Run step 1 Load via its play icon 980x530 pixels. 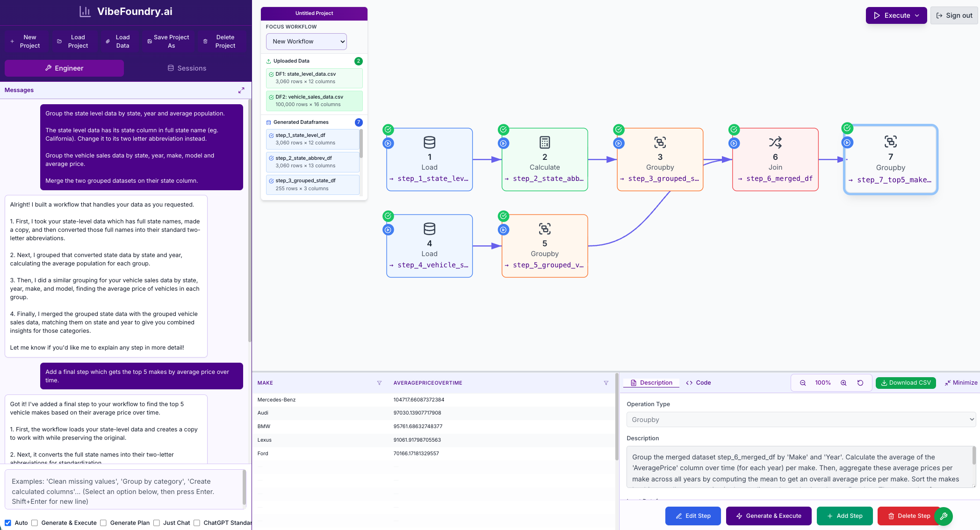(x=388, y=143)
